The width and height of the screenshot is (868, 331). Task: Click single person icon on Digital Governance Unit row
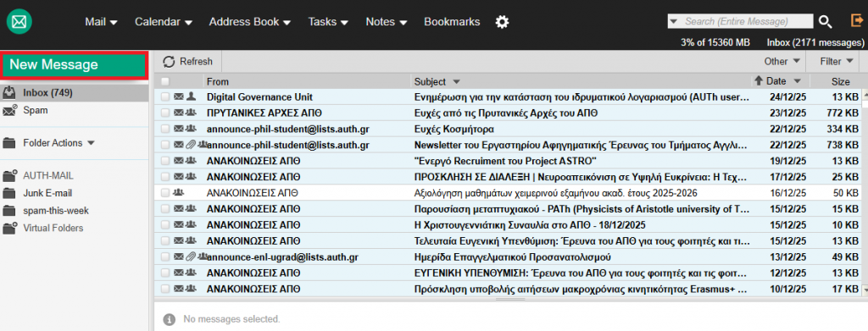[192, 97]
